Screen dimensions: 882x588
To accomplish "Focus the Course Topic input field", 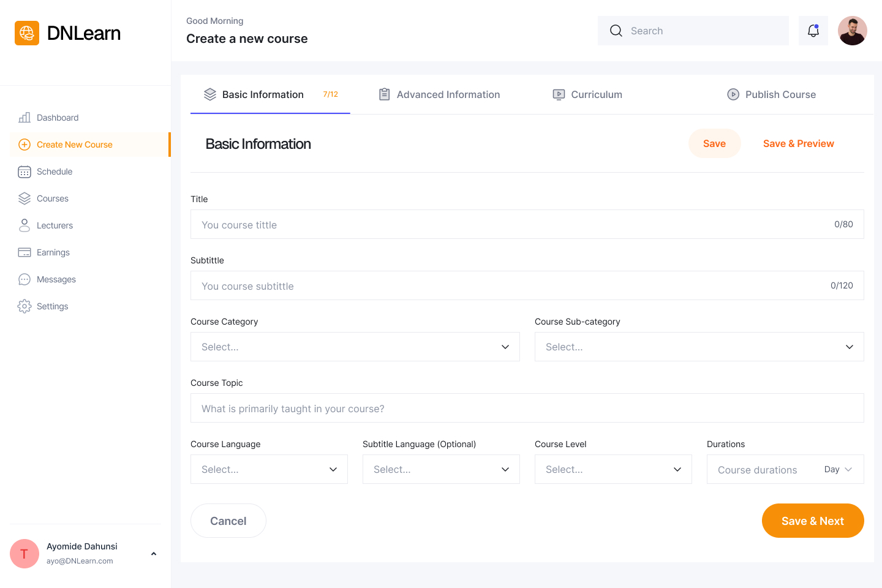I will pyautogui.click(x=527, y=408).
